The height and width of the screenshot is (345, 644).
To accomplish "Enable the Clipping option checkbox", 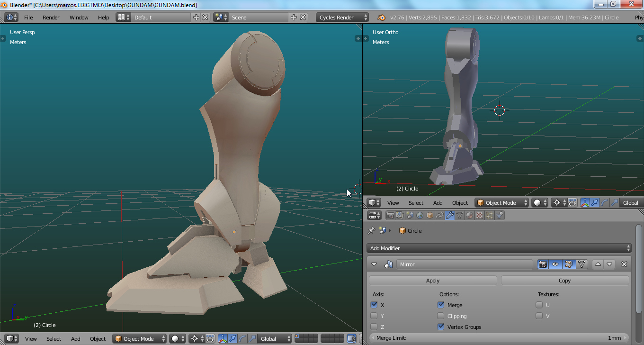I will [x=441, y=316].
